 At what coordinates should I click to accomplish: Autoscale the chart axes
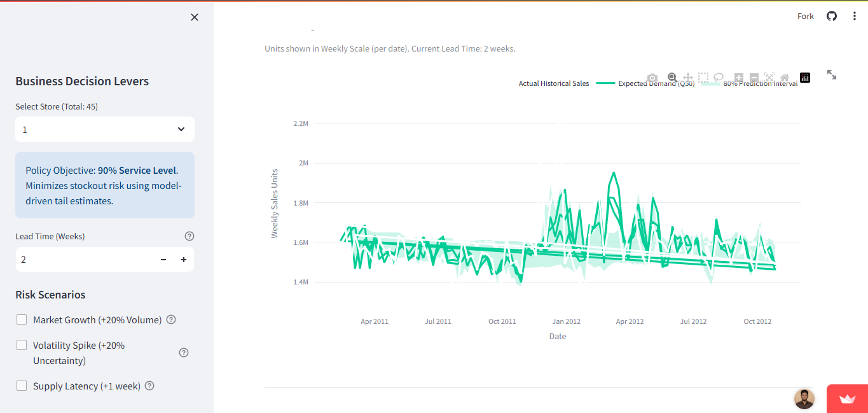tap(769, 78)
